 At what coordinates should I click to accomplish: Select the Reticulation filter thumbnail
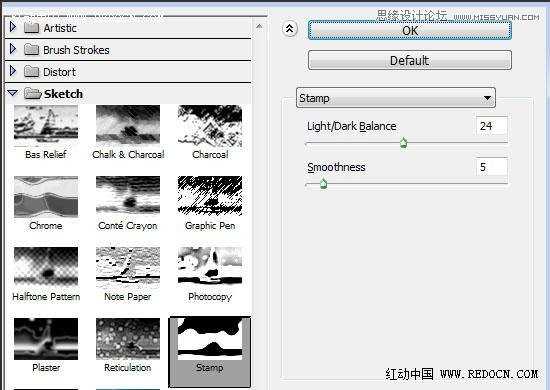click(x=128, y=339)
